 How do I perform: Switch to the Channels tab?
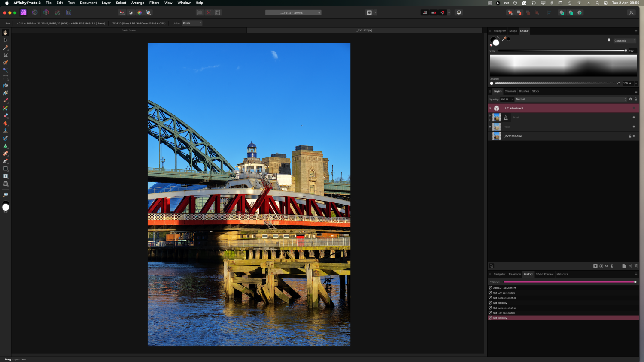point(510,91)
